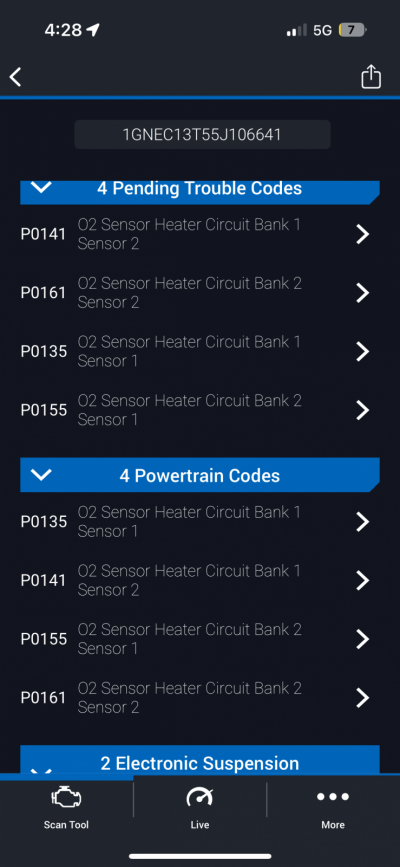
Task: Select pending code P0141 description text
Action: click(x=189, y=234)
